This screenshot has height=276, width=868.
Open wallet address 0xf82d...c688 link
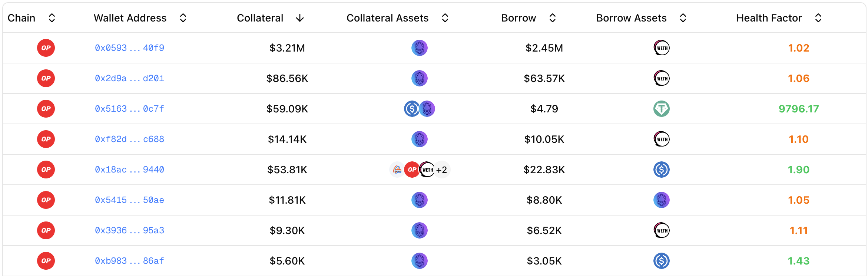point(129,139)
